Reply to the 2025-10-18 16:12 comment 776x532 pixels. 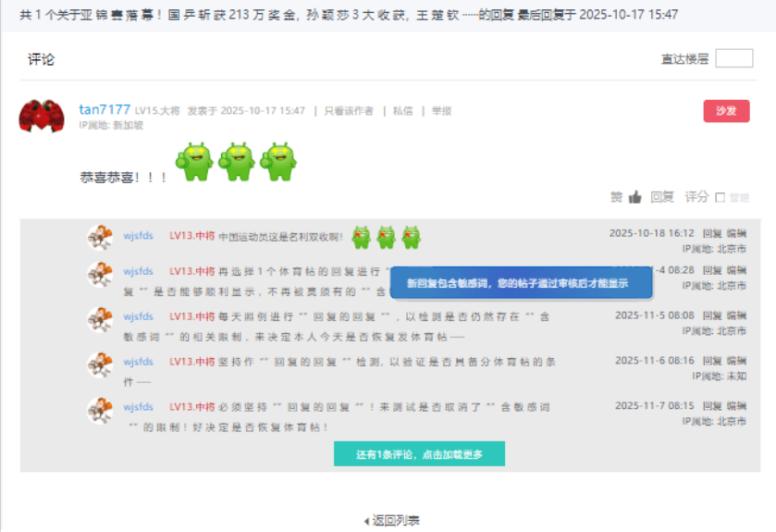711,234
